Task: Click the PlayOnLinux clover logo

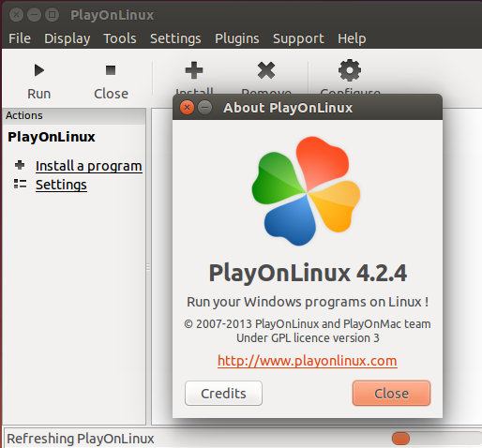Action: point(307,191)
